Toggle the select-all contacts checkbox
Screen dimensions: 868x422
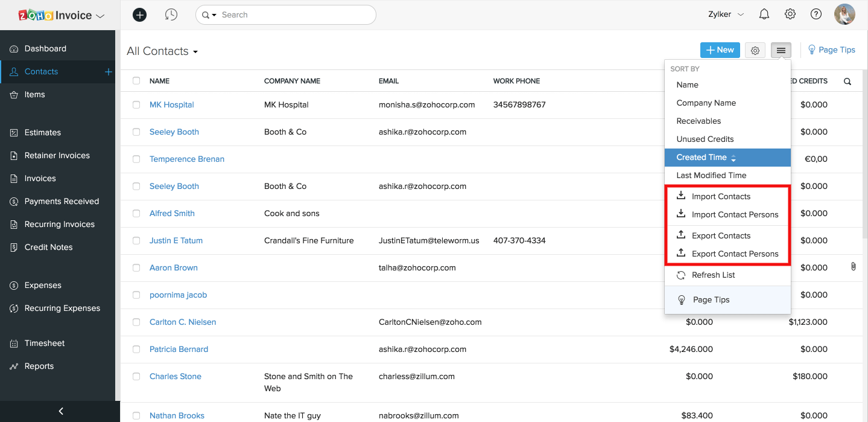(x=136, y=81)
